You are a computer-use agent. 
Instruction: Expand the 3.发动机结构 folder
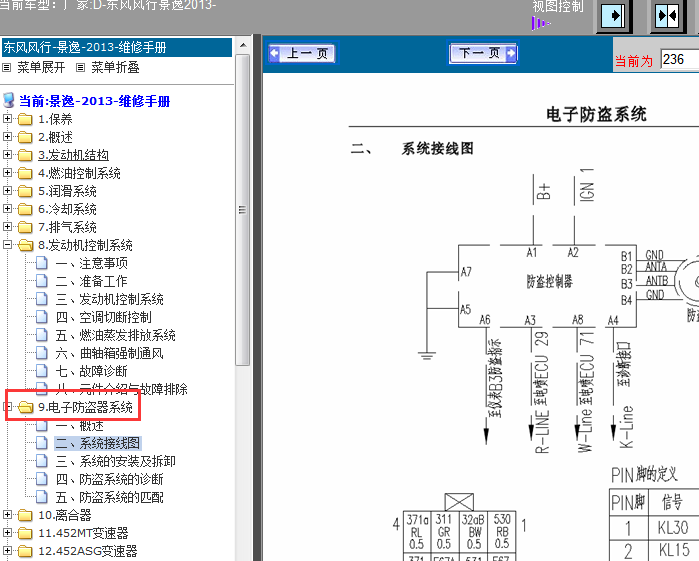point(7,154)
